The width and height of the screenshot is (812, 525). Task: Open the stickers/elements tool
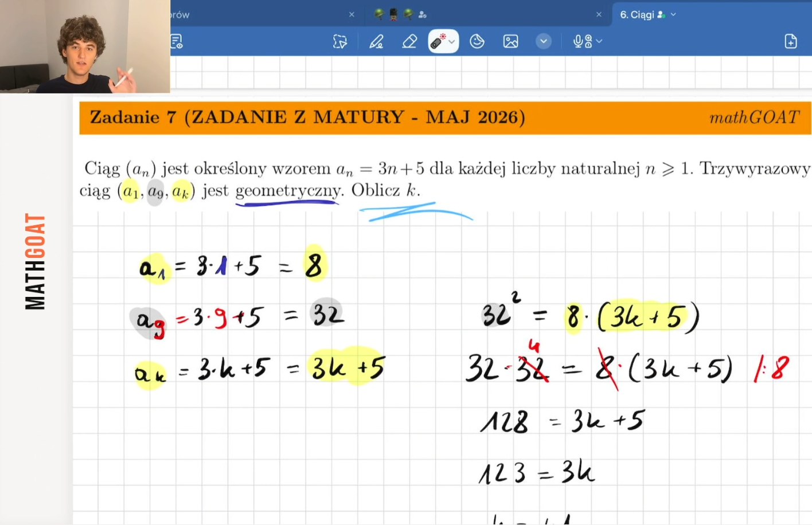[x=477, y=41]
